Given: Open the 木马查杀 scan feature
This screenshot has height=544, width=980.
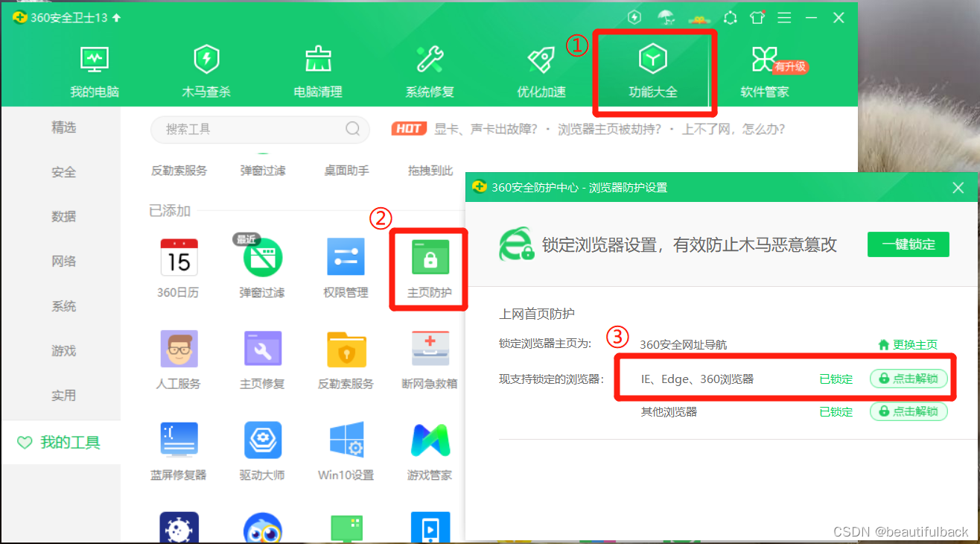Looking at the screenshot, I should coord(206,71).
